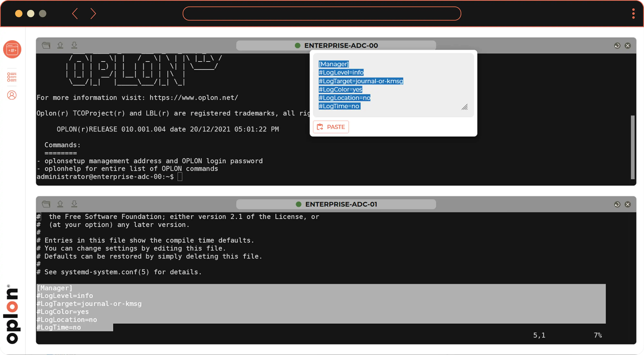Select the ENTERPRISE-ADC-00 title tab
Screen dimensions: 644x355
pos(336,46)
